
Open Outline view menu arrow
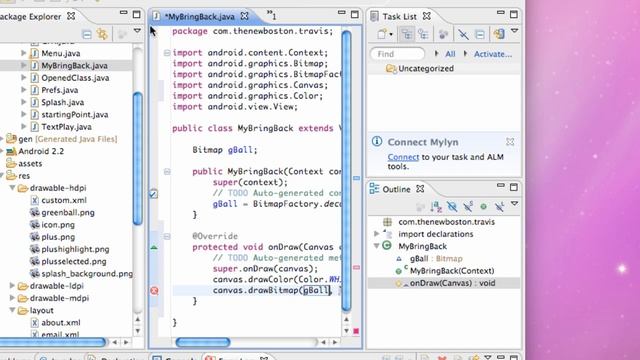pyautogui.click(x=515, y=204)
